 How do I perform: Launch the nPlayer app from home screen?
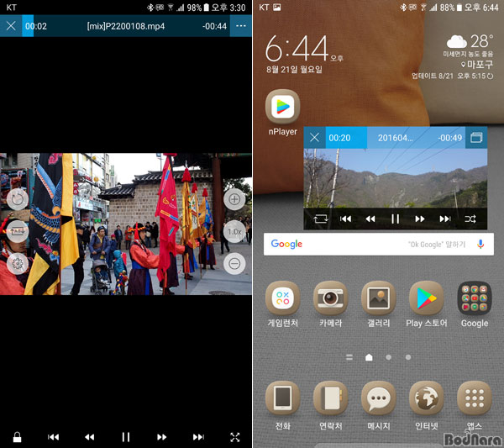point(283,108)
